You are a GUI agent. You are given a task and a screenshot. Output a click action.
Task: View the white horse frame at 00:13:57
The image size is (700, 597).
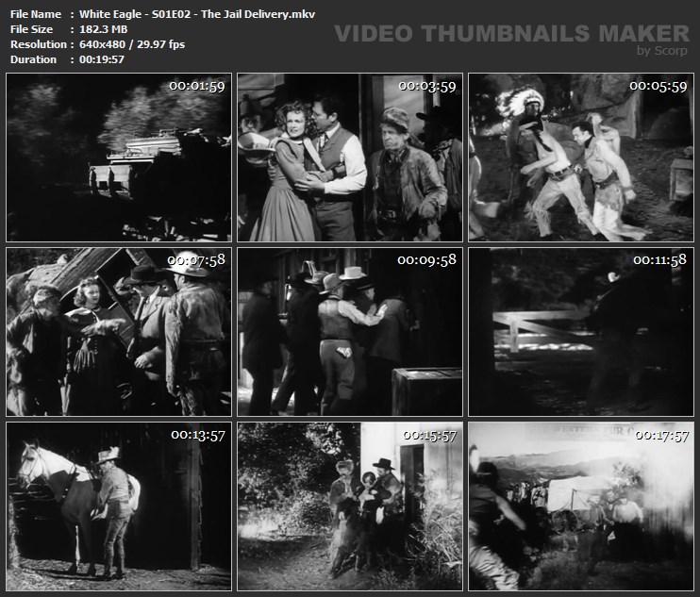[119, 506]
